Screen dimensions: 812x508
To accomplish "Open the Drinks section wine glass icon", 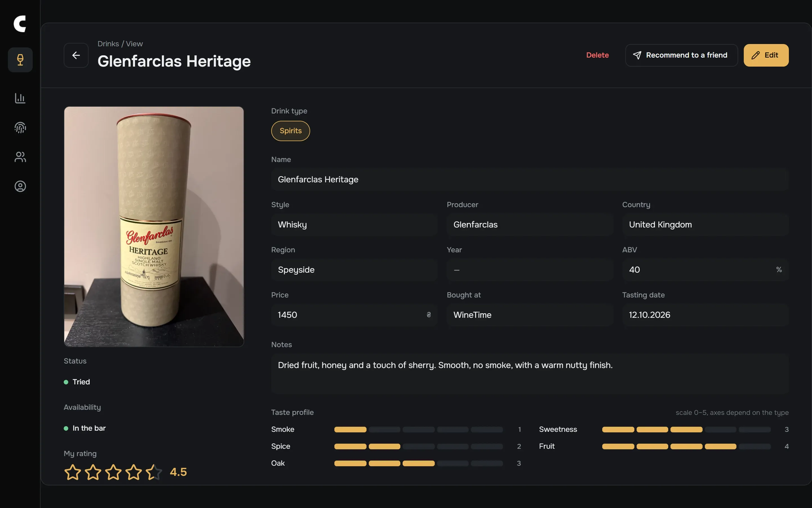I will [20, 60].
